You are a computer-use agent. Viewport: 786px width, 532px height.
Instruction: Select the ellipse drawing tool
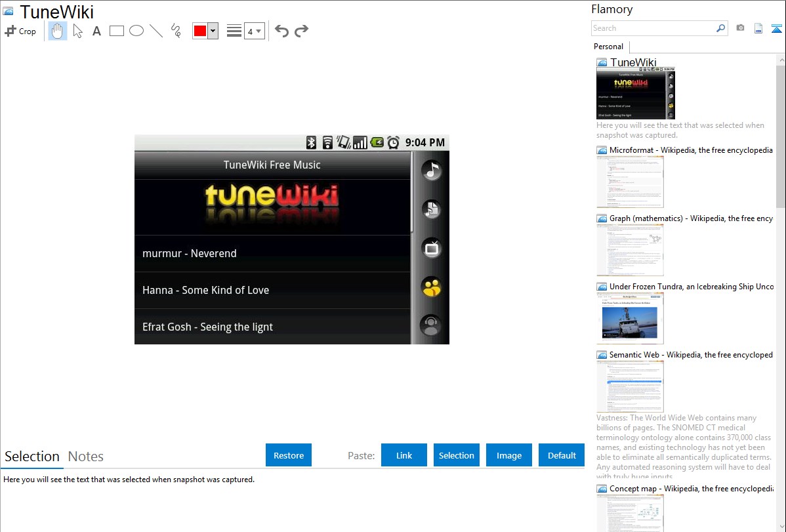tap(136, 31)
